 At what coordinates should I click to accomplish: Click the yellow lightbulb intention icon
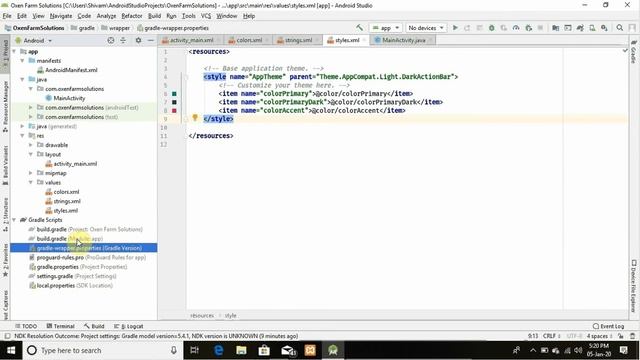click(195, 118)
